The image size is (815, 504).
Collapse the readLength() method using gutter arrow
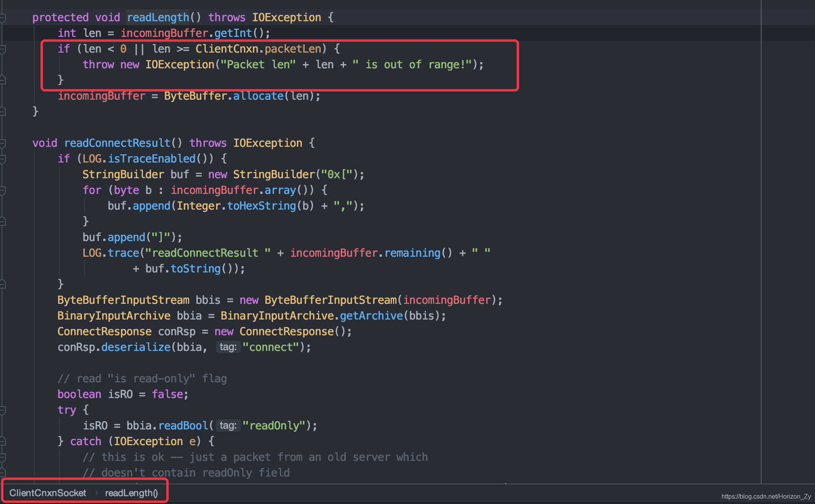tap(3, 17)
